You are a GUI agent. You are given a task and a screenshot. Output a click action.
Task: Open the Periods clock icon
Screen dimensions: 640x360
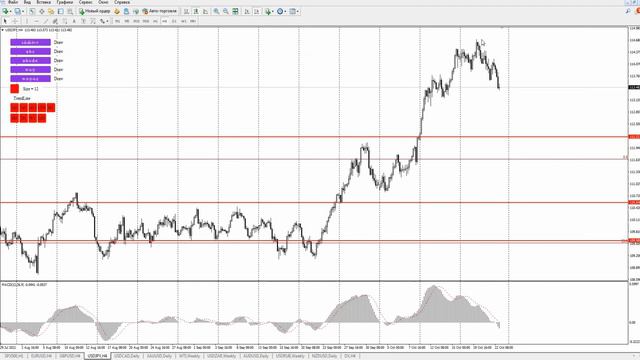coord(280,11)
